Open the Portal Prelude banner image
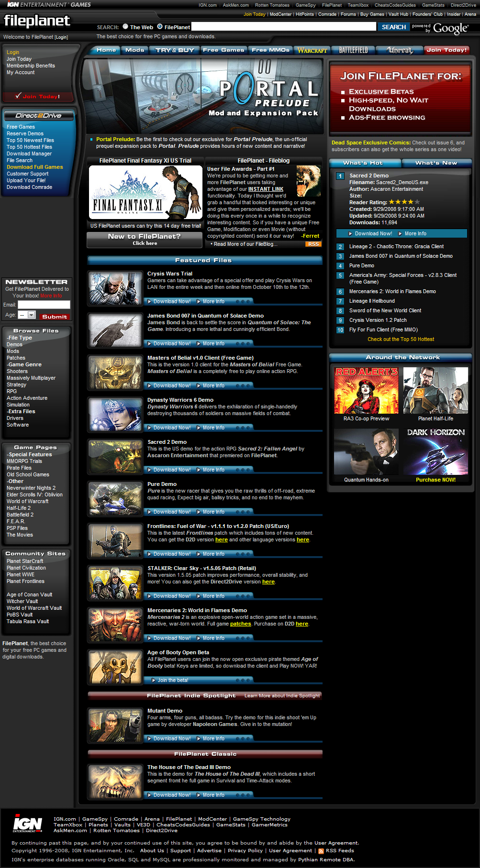 (x=203, y=96)
